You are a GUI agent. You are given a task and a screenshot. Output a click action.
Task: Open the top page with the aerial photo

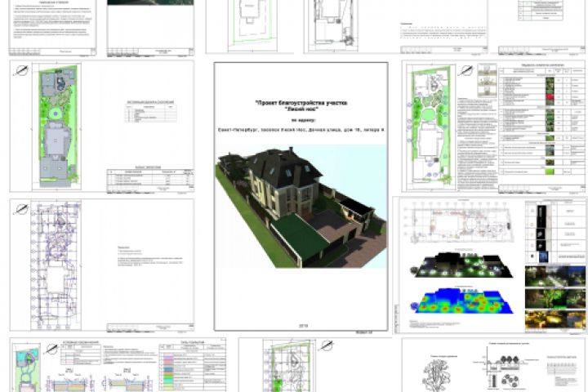[151, 28]
